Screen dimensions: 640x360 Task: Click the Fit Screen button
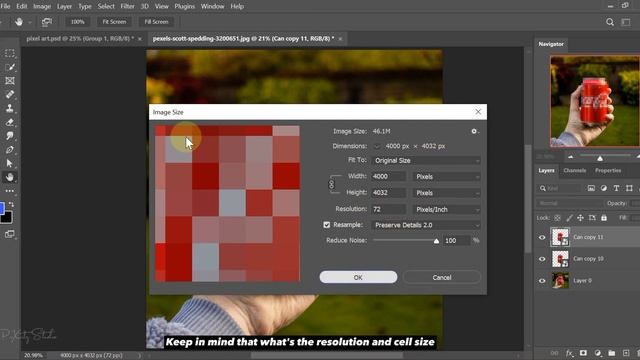(114, 22)
